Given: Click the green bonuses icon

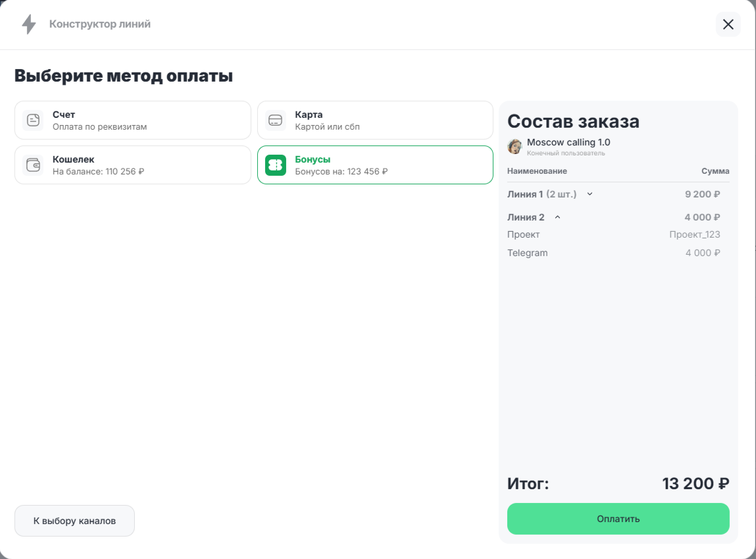Looking at the screenshot, I should tap(275, 165).
